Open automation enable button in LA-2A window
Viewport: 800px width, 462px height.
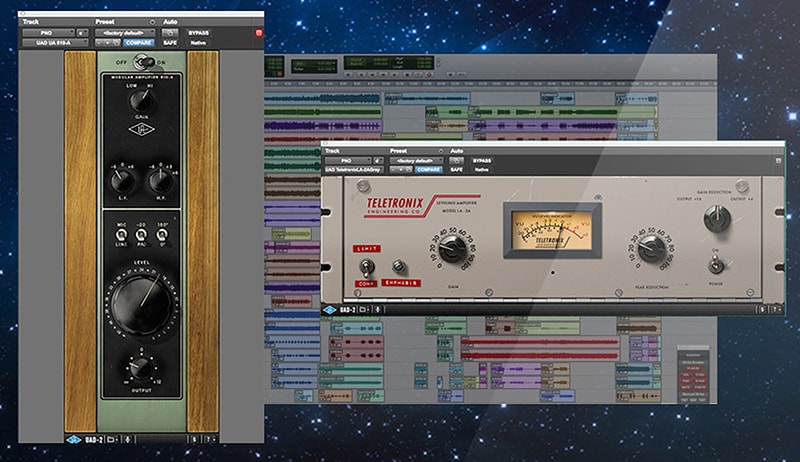pos(456,160)
